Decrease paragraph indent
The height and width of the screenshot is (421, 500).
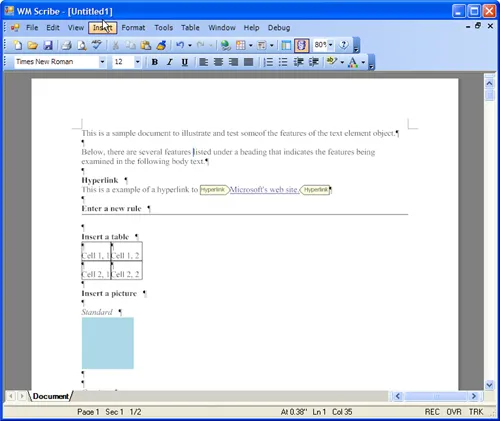[x=298, y=62]
